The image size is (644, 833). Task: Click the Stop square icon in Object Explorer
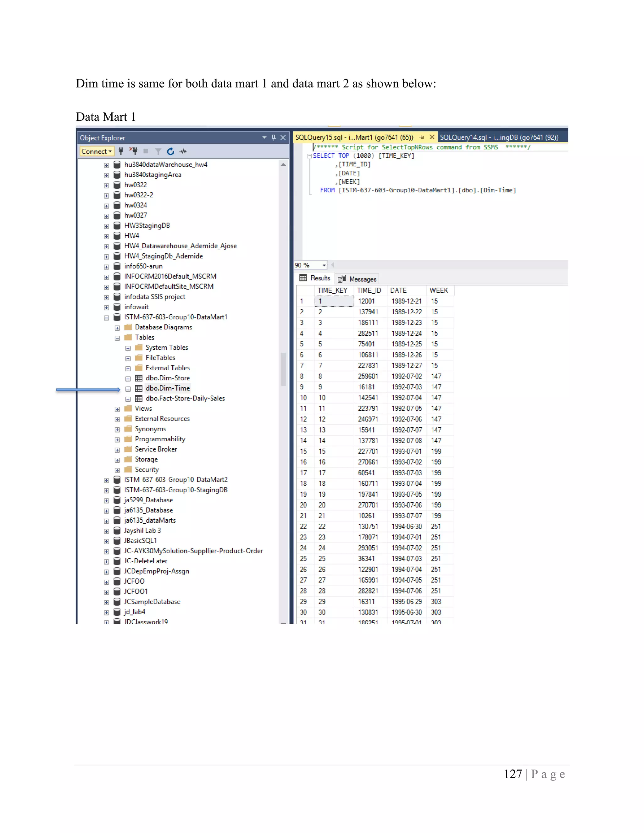click(x=146, y=152)
